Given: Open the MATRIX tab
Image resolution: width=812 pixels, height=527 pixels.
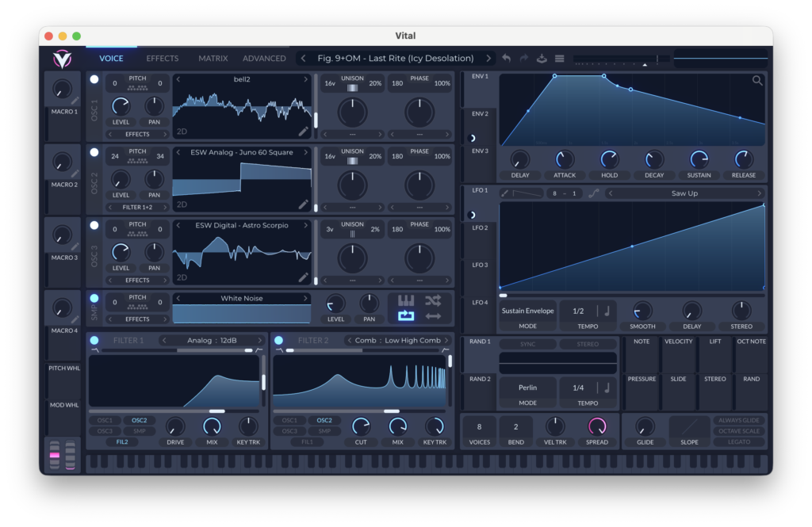Looking at the screenshot, I should 213,59.
